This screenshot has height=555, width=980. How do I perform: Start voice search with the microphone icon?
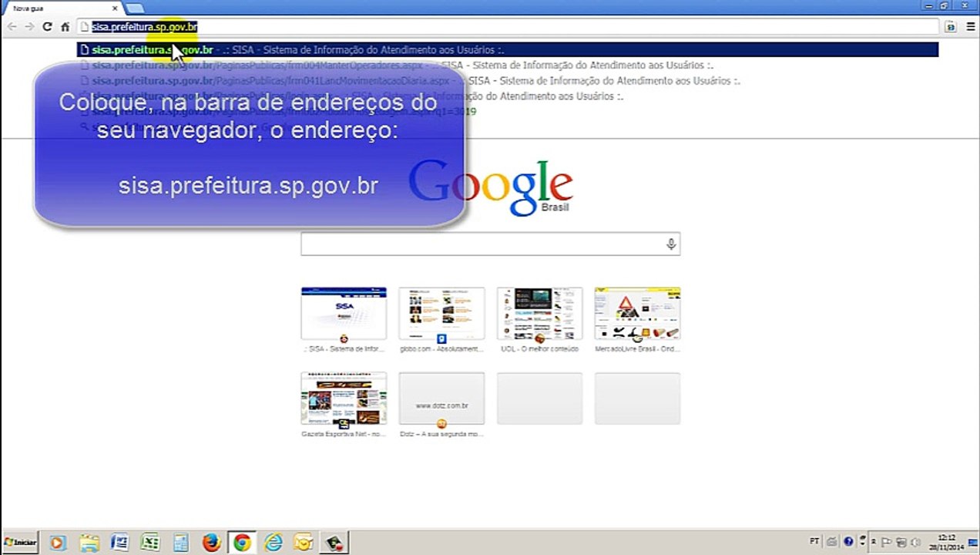[x=671, y=244]
